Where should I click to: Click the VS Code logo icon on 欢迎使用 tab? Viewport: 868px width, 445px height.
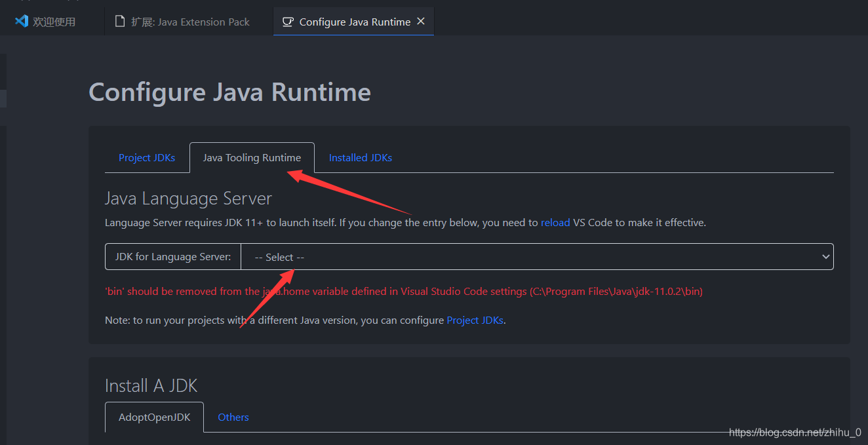click(22, 21)
